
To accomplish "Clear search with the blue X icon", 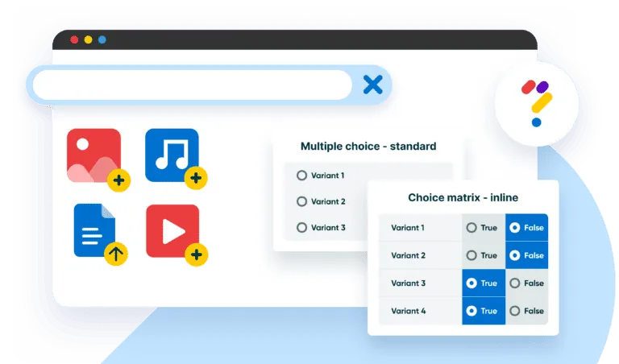I will 372,85.
